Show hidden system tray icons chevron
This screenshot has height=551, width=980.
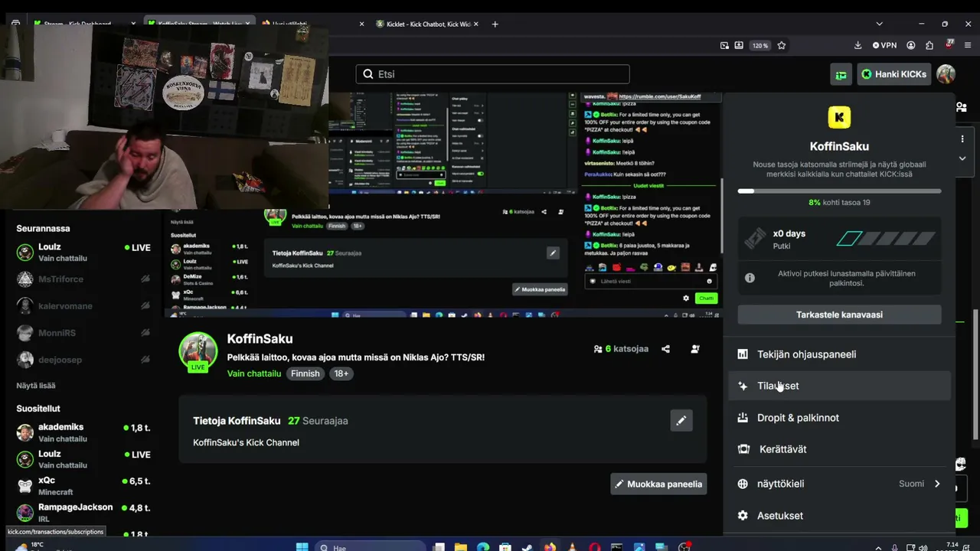tap(878, 547)
